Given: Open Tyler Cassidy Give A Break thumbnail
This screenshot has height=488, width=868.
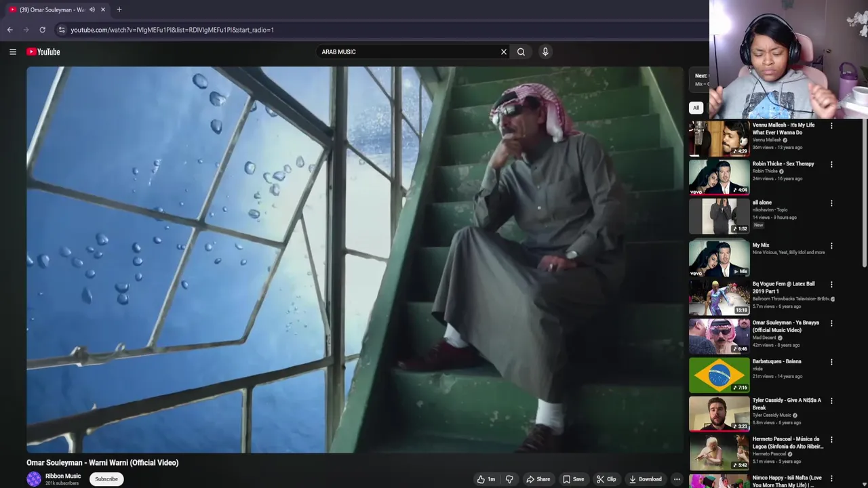Looking at the screenshot, I should pyautogui.click(x=719, y=413).
